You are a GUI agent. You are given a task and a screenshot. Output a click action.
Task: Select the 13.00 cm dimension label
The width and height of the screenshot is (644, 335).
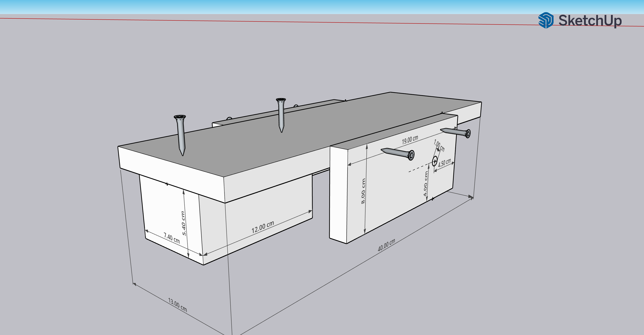click(x=177, y=305)
